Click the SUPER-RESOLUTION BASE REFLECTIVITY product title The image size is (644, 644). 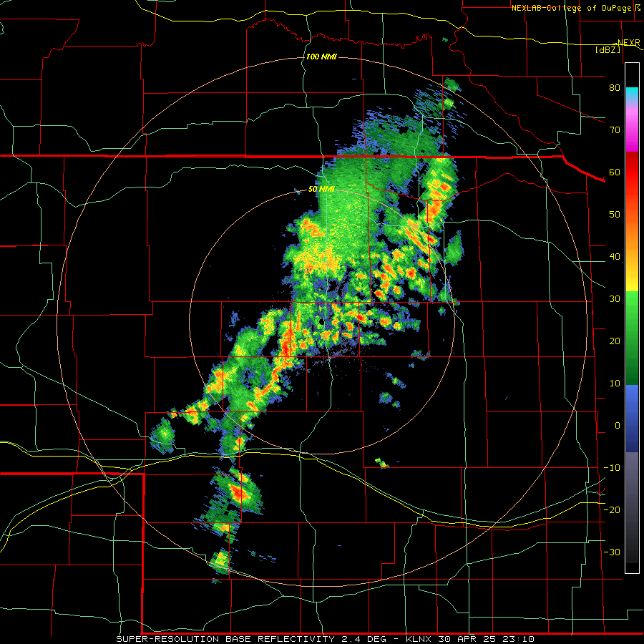225,639
